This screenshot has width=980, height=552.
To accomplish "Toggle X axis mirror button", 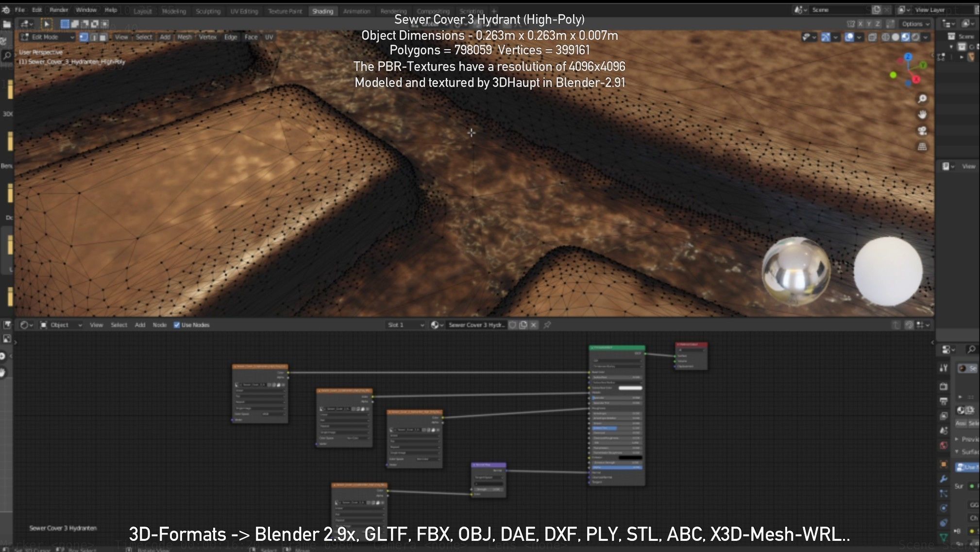I will click(x=860, y=24).
